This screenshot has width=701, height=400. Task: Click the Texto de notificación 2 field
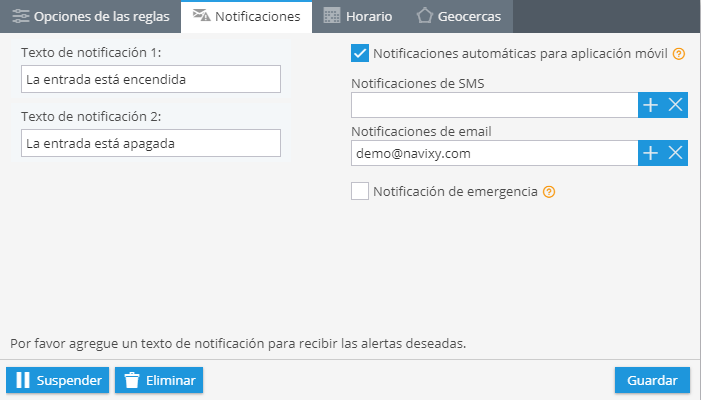[x=151, y=143]
